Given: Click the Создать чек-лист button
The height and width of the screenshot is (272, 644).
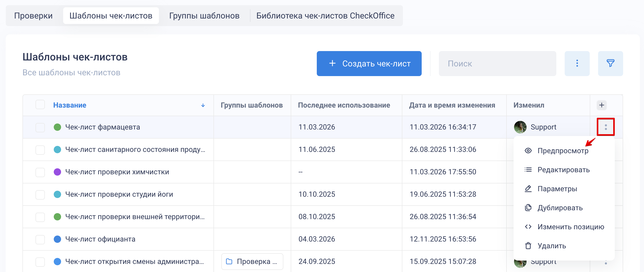Looking at the screenshot, I should pos(369,64).
